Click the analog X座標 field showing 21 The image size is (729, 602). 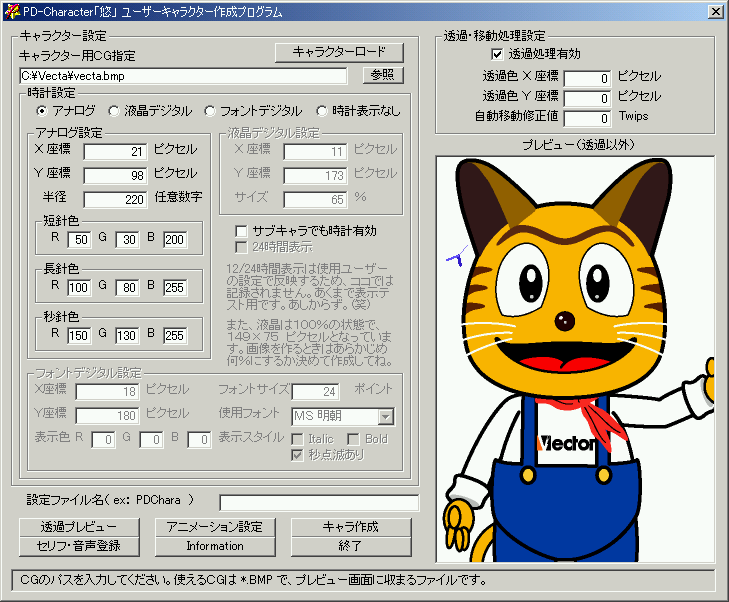[x=115, y=152]
